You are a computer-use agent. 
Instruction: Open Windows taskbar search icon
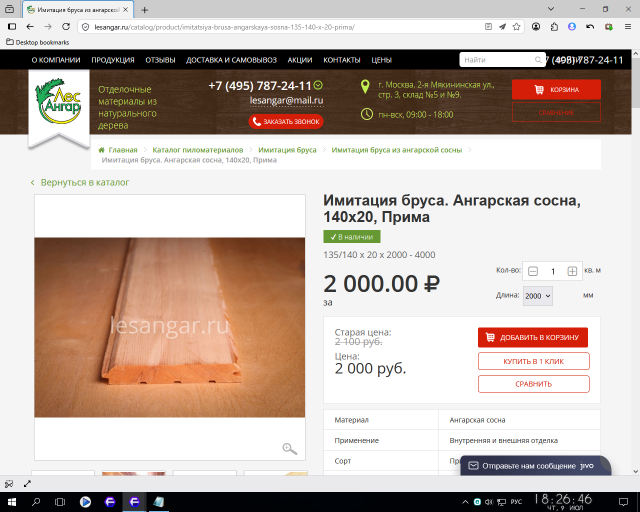tap(36, 502)
